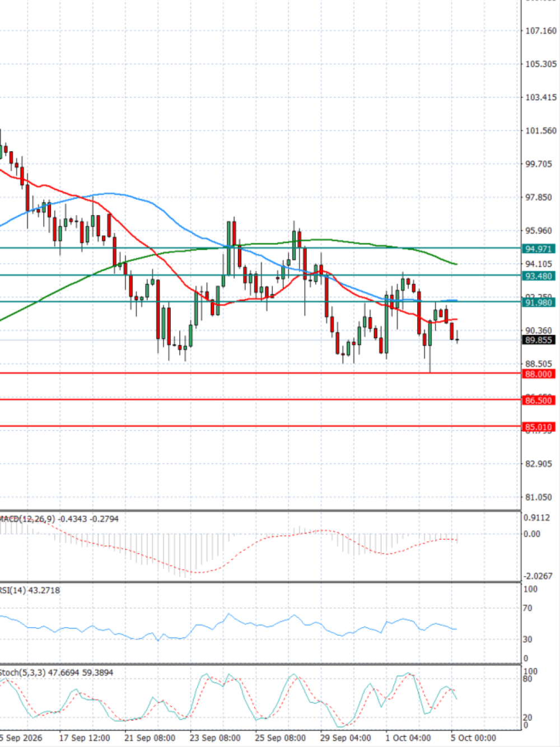Click the 82.905 price axis value

tap(539, 464)
